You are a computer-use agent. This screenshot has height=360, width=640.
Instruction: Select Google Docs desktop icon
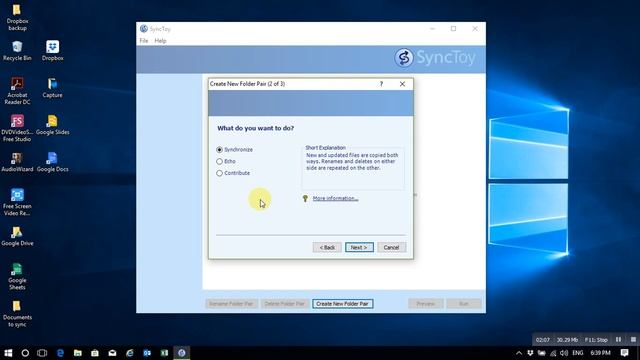[x=52, y=162]
